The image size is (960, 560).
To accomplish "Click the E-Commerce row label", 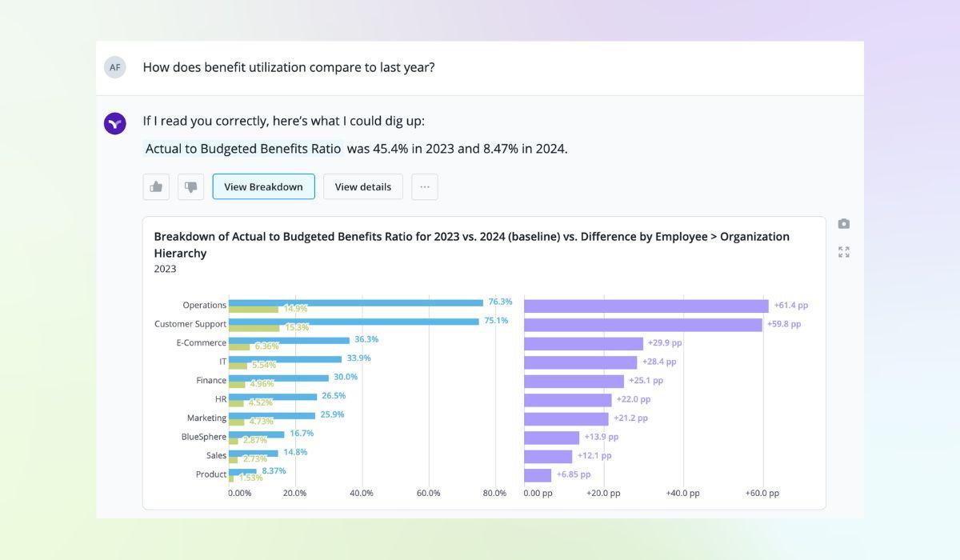I will (x=202, y=342).
